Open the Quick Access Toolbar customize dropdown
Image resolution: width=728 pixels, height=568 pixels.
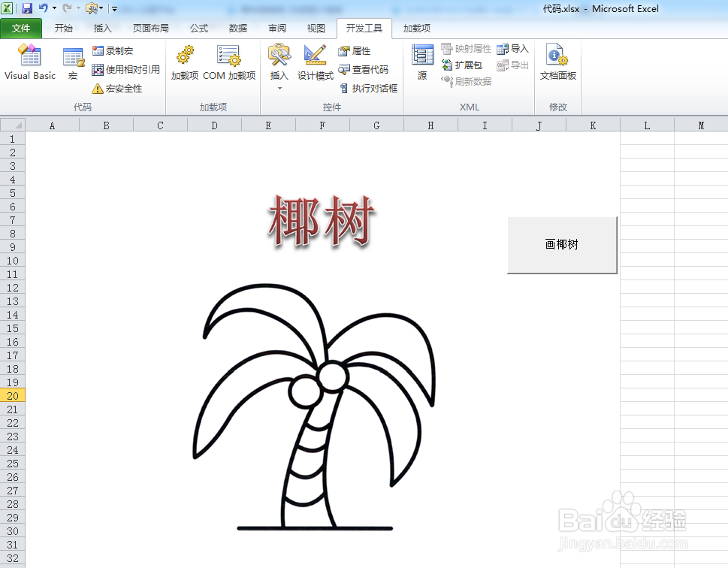(114, 8)
